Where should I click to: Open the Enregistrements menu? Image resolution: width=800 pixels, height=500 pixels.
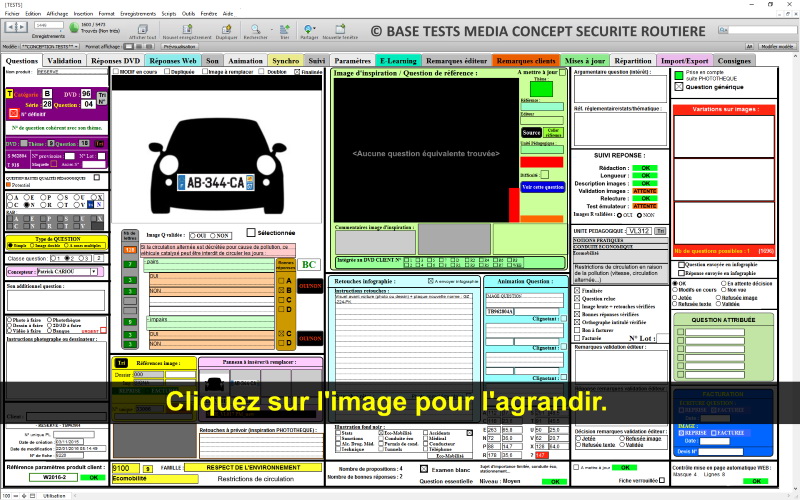(x=138, y=14)
